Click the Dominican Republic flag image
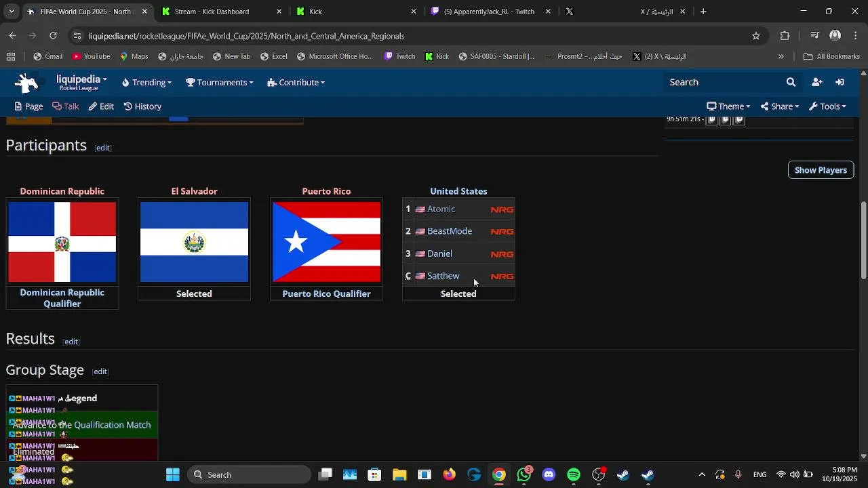Screen dimensions: 868x488 click(62, 242)
